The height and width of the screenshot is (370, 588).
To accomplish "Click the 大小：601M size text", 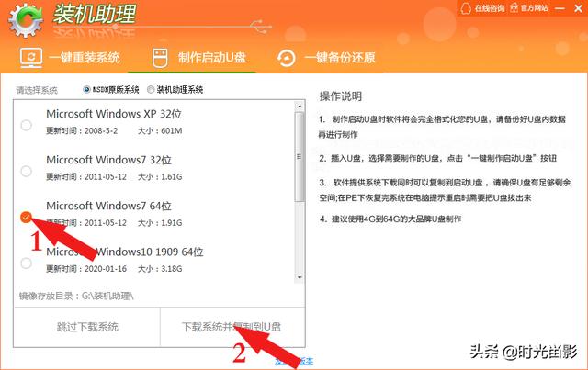I will click(x=160, y=130).
